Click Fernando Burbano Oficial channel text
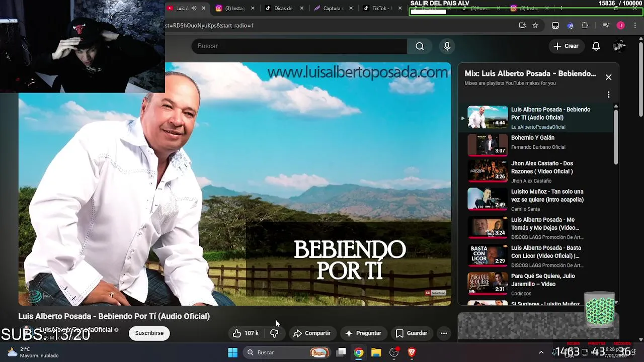644x362 pixels. click(538, 147)
